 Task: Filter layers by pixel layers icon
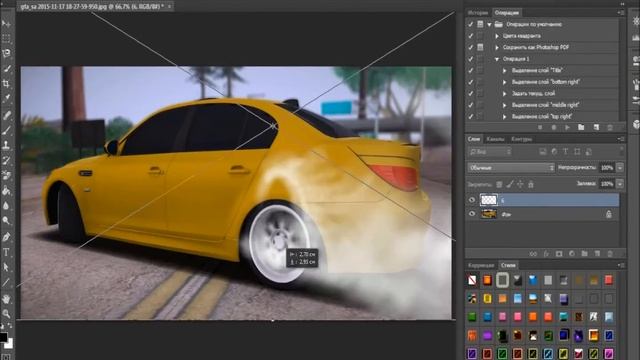point(543,152)
